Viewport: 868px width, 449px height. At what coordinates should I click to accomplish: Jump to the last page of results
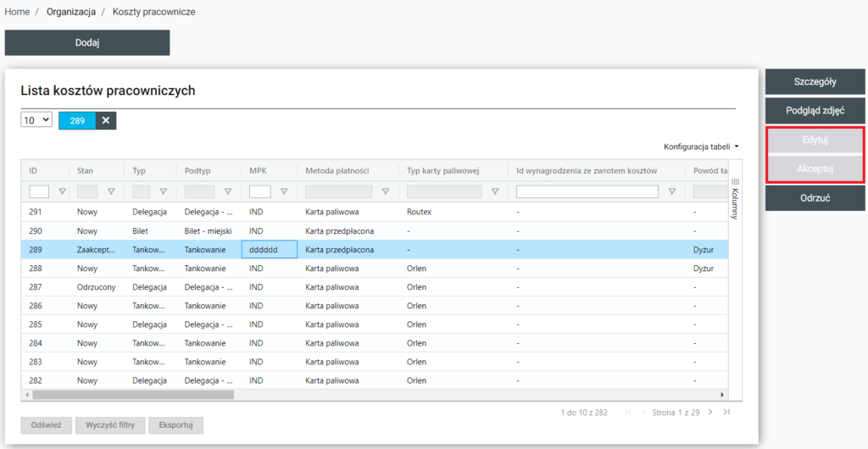pyautogui.click(x=726, y=413)
